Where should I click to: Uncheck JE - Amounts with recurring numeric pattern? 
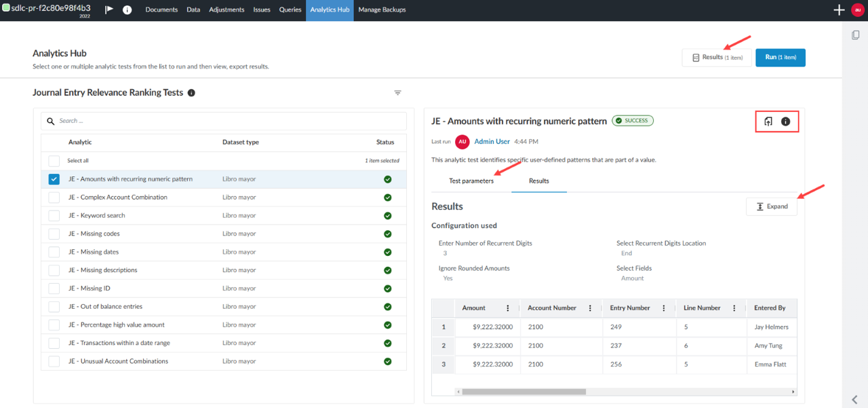click(x=54, y=179)
